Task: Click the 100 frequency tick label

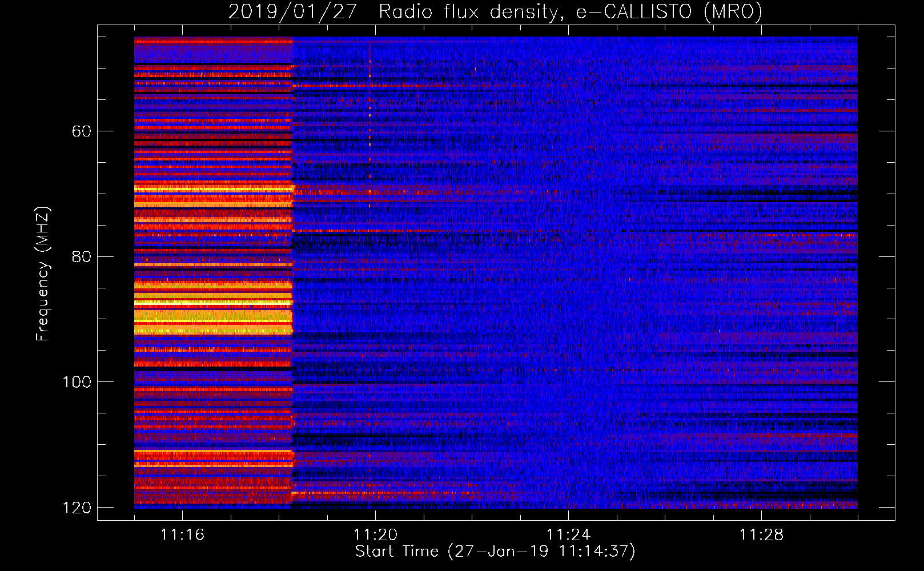Action: click(77, 382)
